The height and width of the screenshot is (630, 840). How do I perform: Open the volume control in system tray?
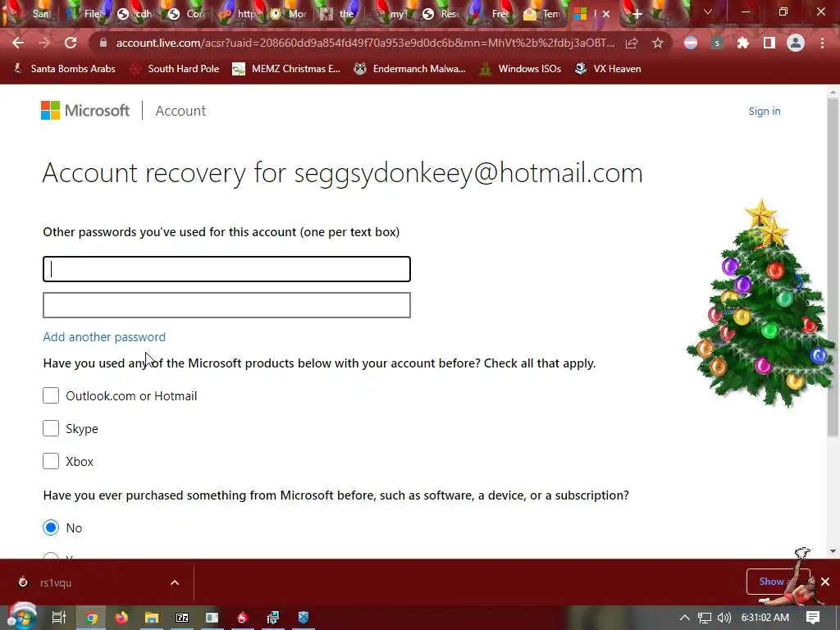(724, 618)
